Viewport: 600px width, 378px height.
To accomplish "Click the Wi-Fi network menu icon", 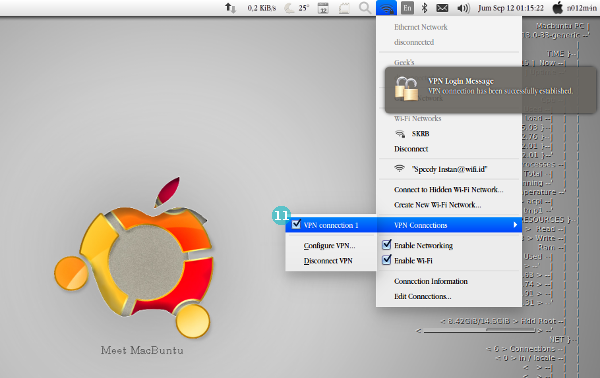I will click(386, 8).
